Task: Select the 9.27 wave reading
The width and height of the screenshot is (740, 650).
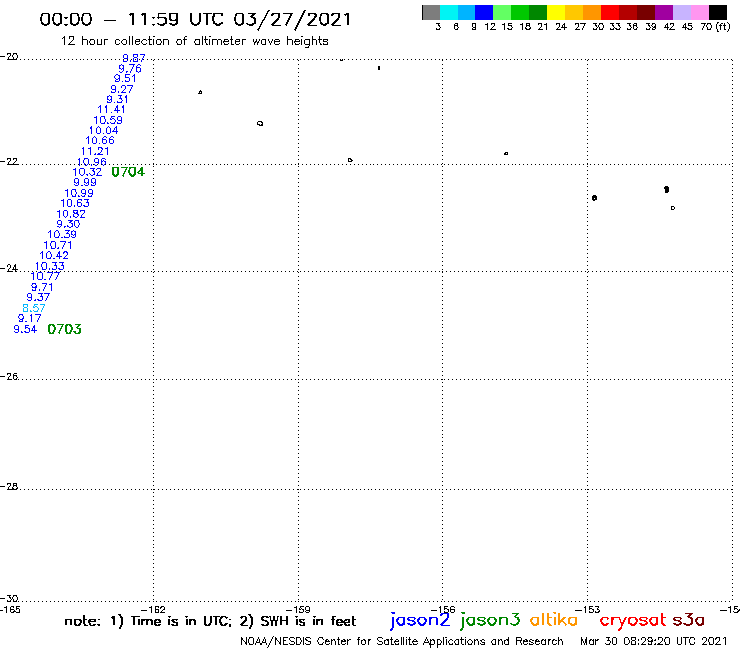Action: point(122,89)
